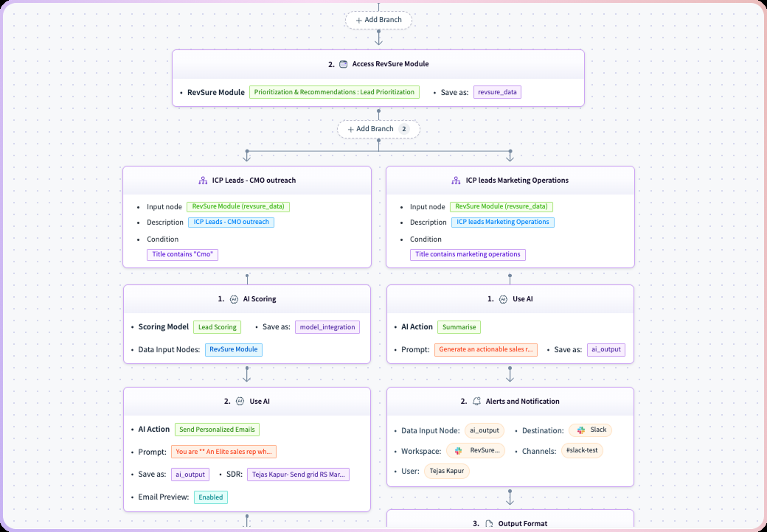
Task: Click the Slack destination chip
Action: point(591,430)
